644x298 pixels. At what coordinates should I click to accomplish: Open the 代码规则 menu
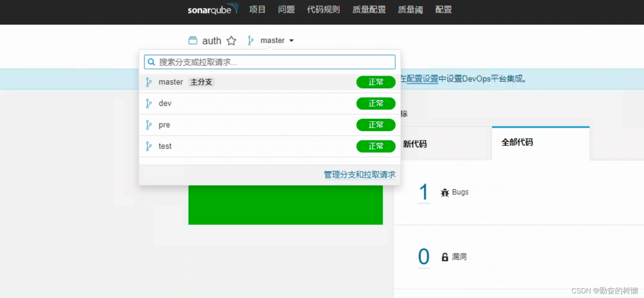pyautogui.click(x=323, y=9)
